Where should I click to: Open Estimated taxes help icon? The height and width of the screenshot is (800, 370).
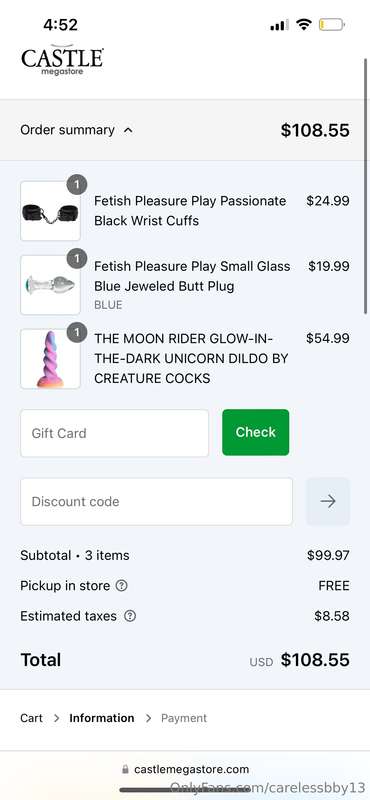click(x=131, y=616)
